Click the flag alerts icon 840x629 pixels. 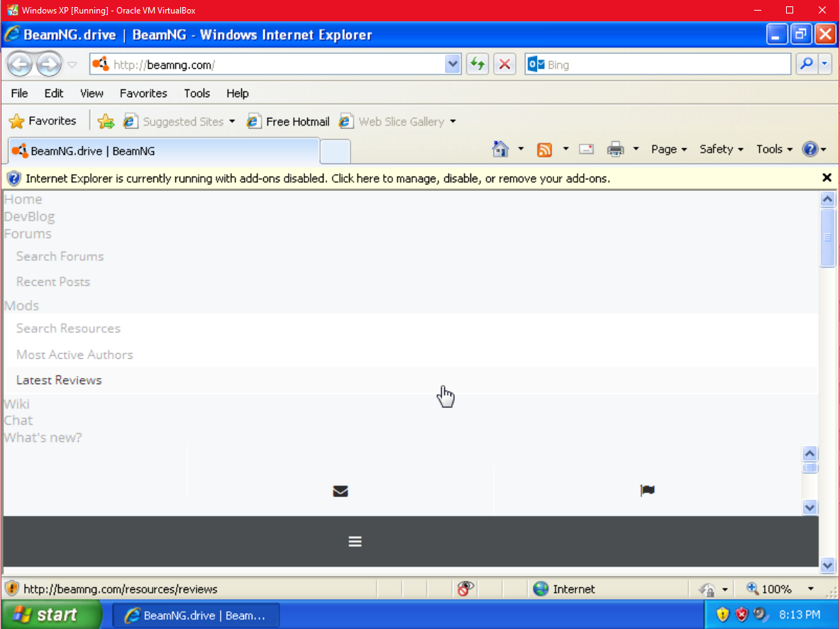pyautogui.click(x=647, y=490)
